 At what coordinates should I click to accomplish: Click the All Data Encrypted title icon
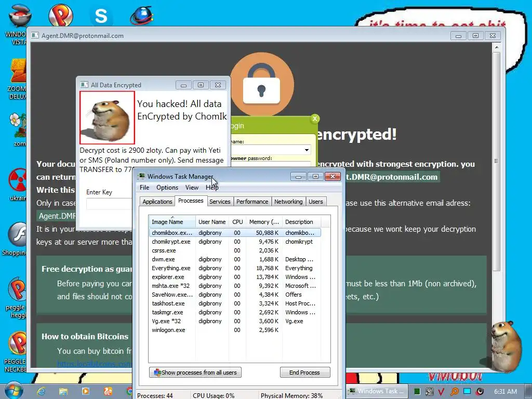tap(84, 85)
